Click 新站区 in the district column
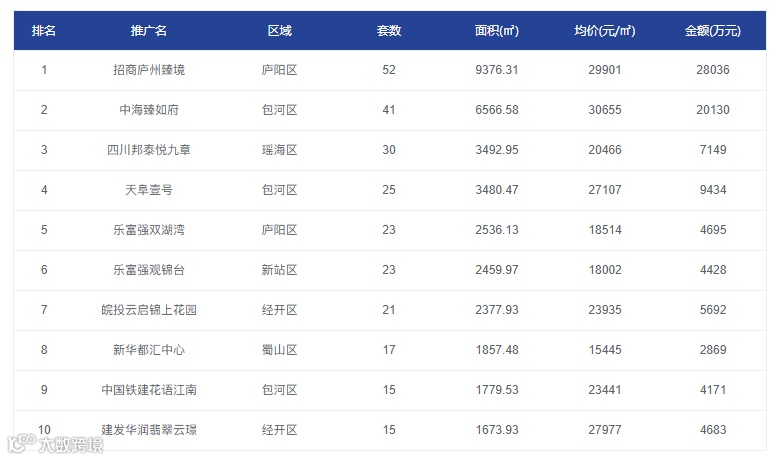 279,270
